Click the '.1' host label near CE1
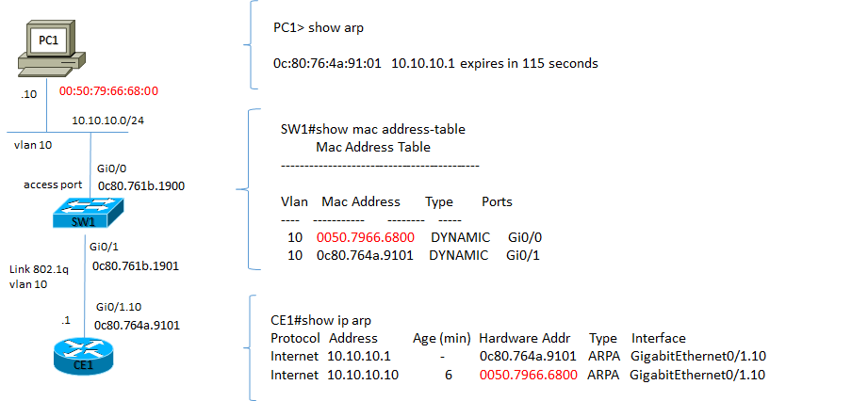 point(65,321)
